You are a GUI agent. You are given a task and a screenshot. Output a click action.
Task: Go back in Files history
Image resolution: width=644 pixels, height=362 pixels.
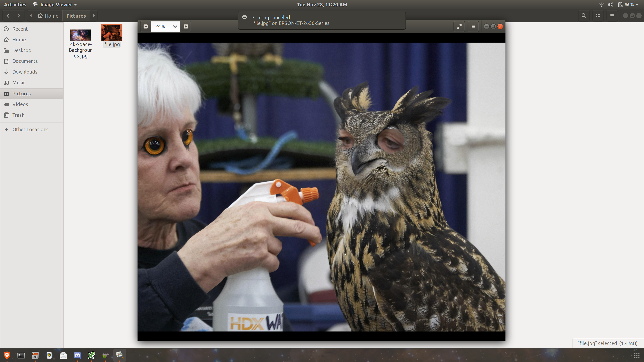(x=8, y=16)
